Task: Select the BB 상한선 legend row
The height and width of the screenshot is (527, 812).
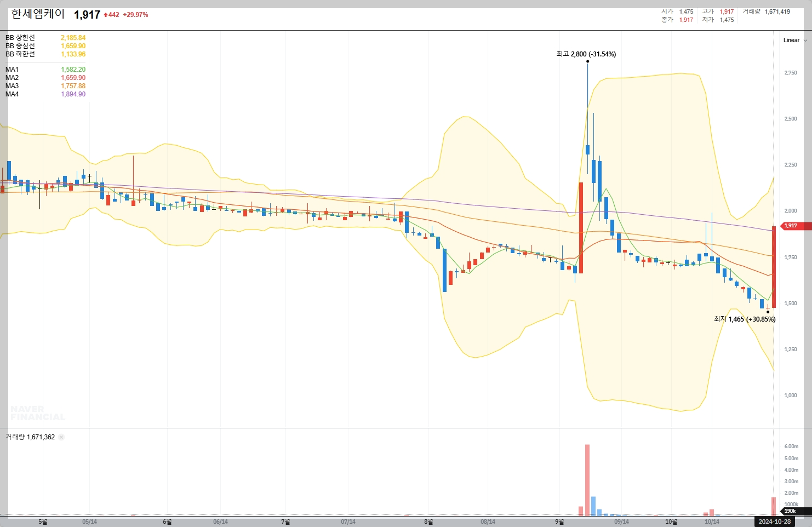Action: click(x=45, y=38)
